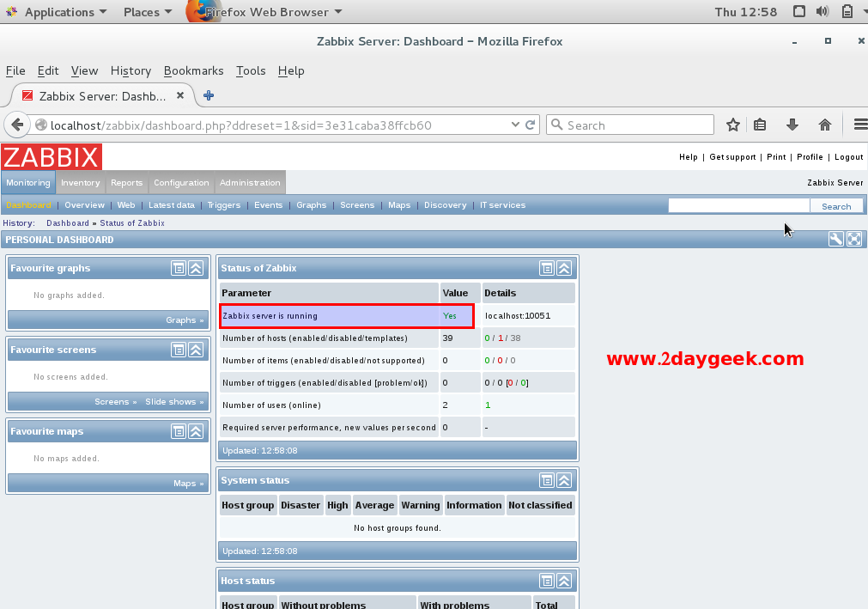This screenshot has height=609, width=868.
Task: Collapse the Status of Zabbix widget
Action: [x=564, y=269]
